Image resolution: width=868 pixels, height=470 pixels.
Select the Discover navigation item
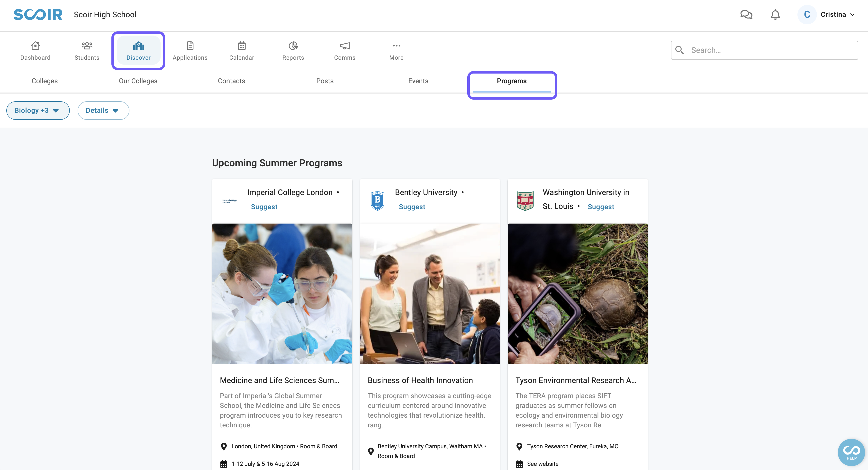coord(138,51)
